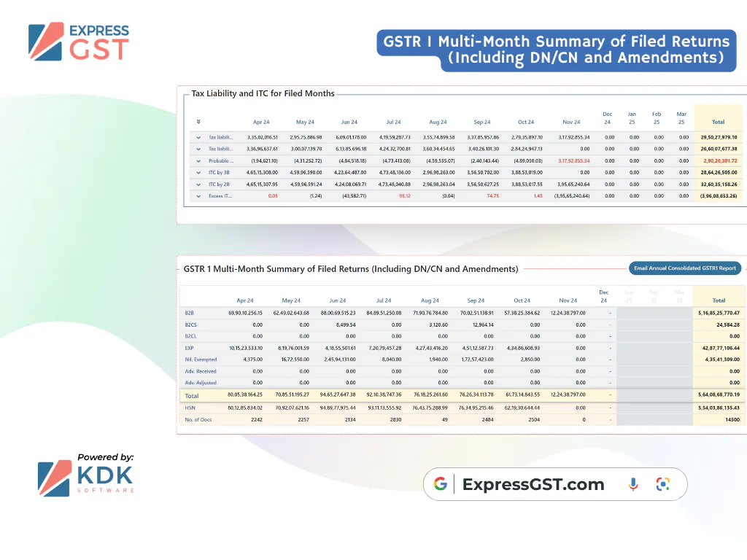Click Total header in Tax Liability table
Image resolution: width=747 pixels, height=560 pixels.
[718, 122]
